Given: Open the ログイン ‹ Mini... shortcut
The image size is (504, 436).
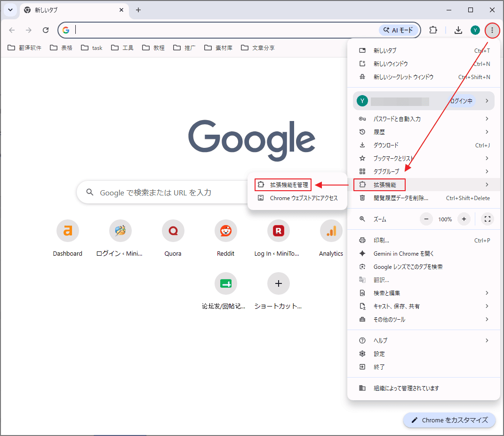Looking at the screenshot, I should (x=120, y=238).
